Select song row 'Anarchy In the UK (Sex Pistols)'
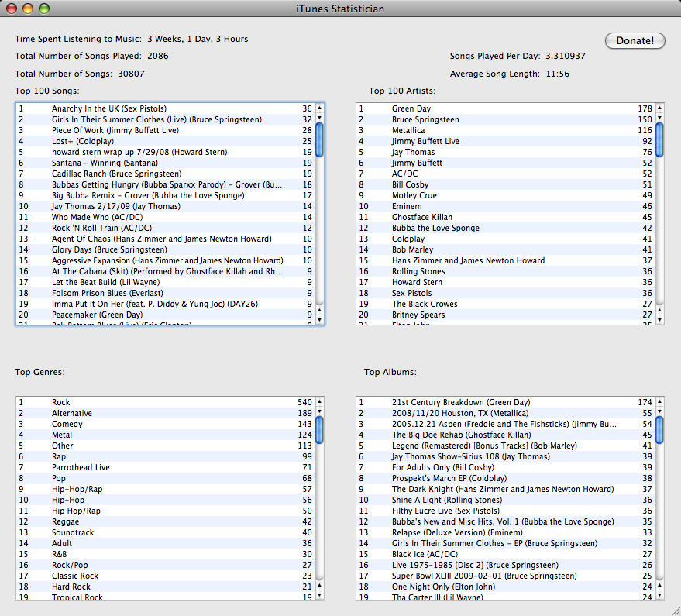This screenshot has height=616, width=681. click(x=166, y=108)
